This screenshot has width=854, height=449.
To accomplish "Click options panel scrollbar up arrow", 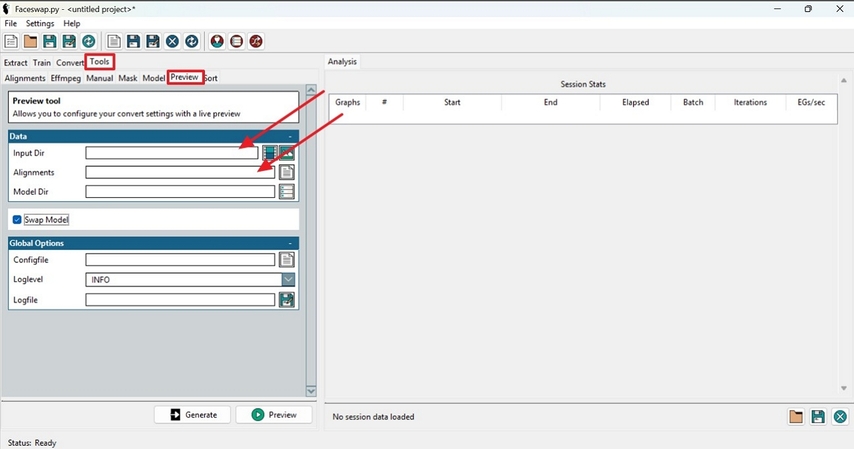I will pos(311,89).
